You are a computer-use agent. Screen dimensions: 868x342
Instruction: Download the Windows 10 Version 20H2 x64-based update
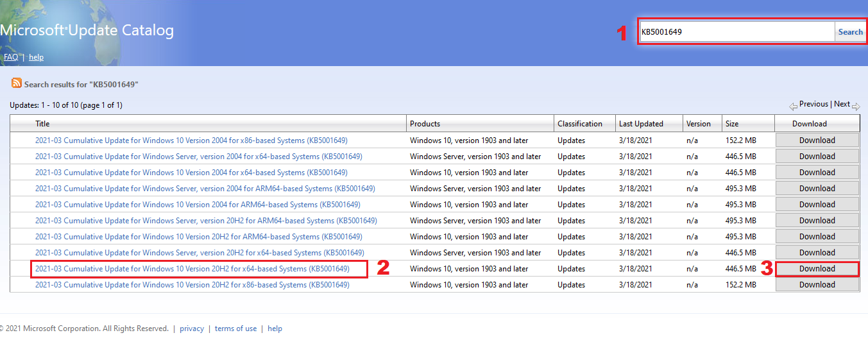tap(817, 269)
